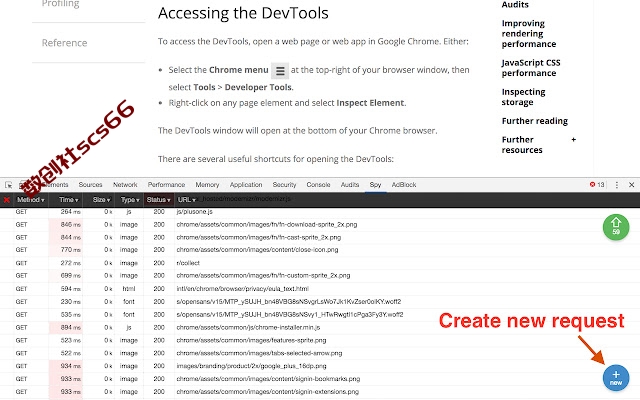Image resolution: width=640 pixels, height=400 pixels.
Task: Switch to the AdBlock tab
Action: tap(404, 185)
